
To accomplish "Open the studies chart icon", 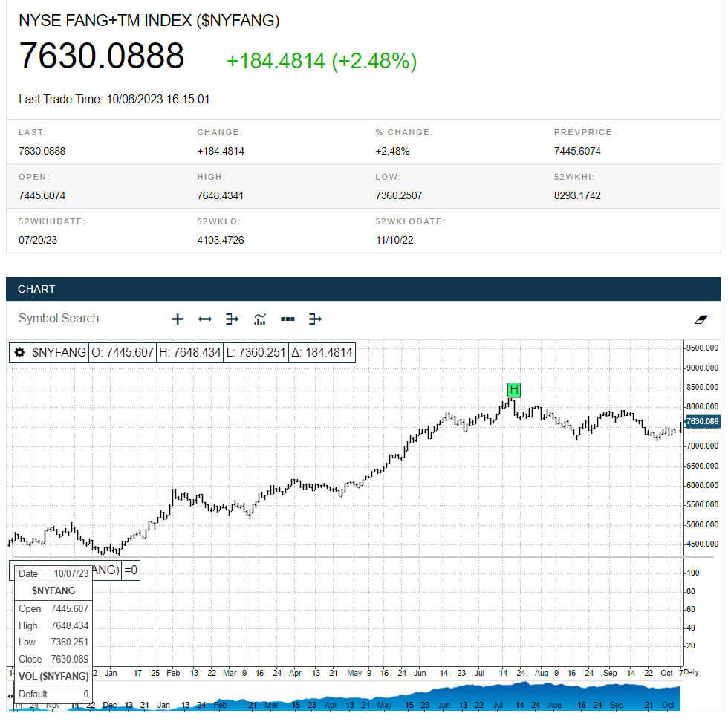I will 260,319.
